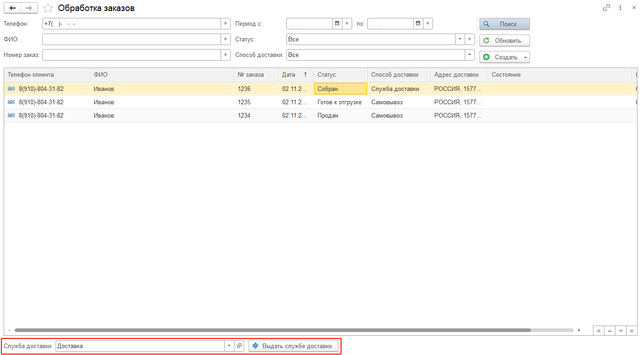Select order number 1236 cell

point(256,89)
